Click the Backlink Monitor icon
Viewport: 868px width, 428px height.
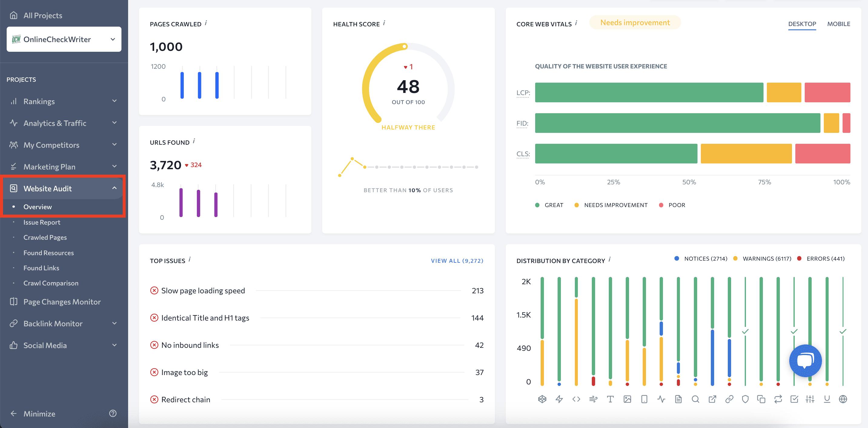pyautogui.click(x=15, y=323)
